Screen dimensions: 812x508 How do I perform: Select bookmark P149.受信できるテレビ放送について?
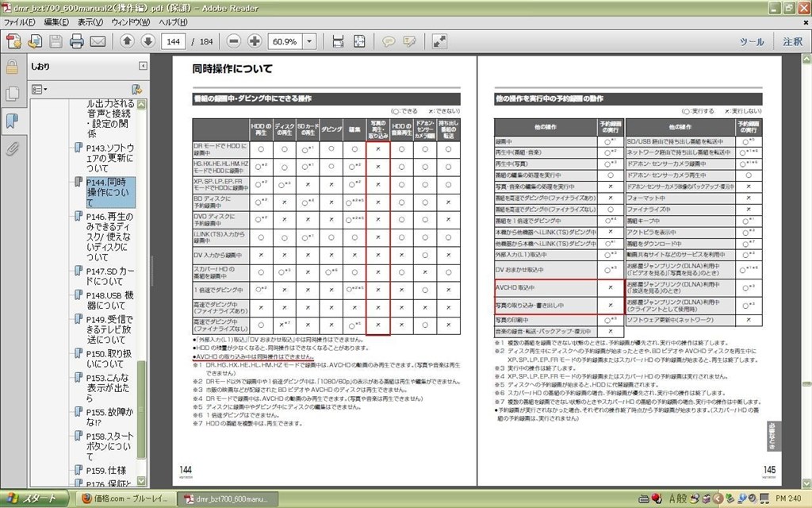[x=110, y=329]
